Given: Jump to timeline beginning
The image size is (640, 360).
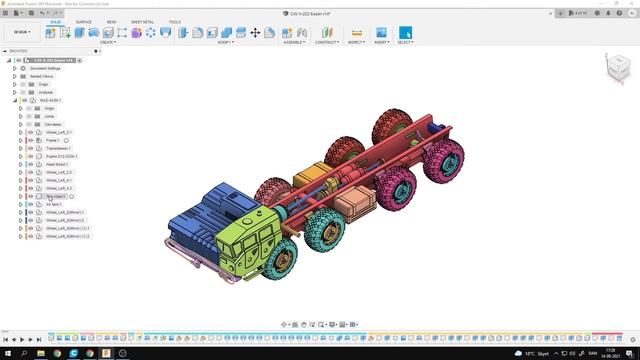Looking at the screenshot, I should pos(5,339).
